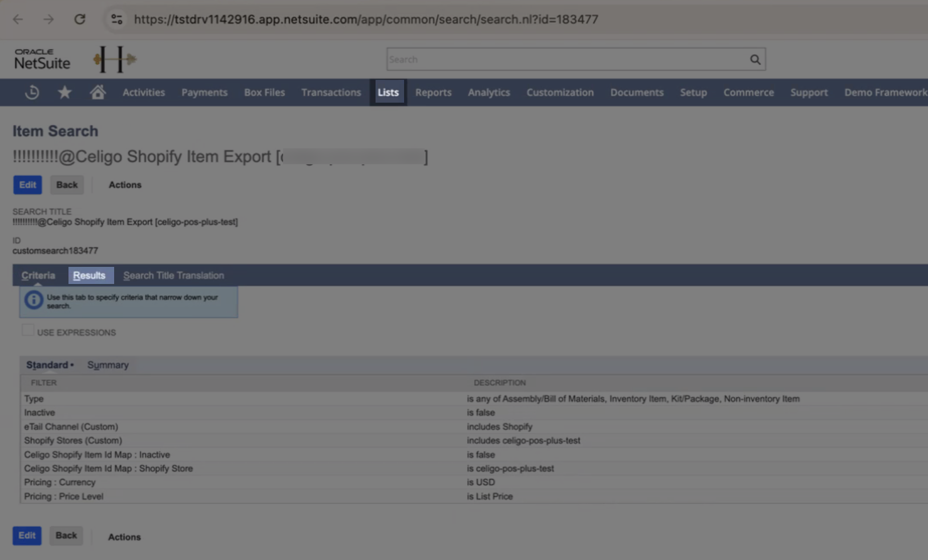Open site settings icon in the address bar
Screen dimensions: 928x560
point(117,19)
